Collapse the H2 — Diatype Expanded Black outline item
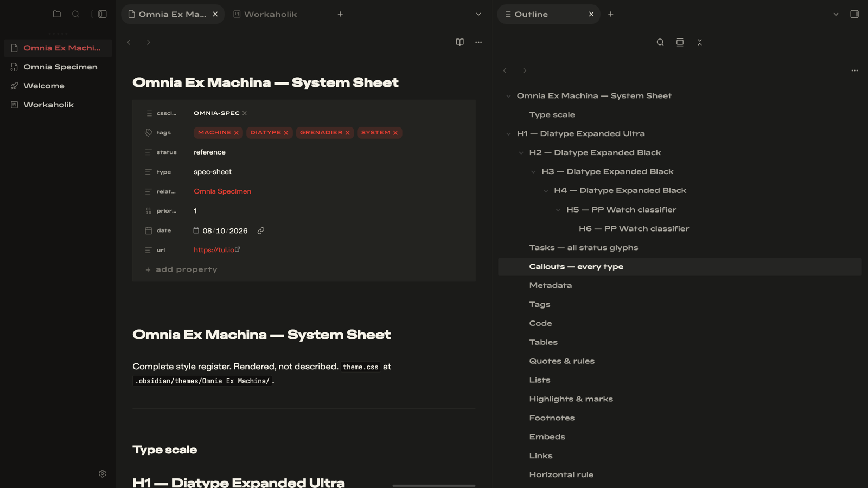This screenshot has width=868, height=488. click(x=521, y=153)
